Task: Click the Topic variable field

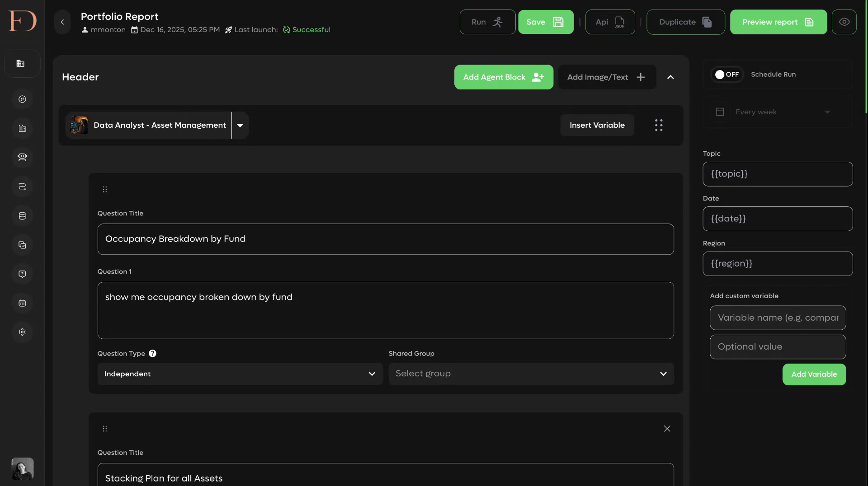Action: pyautogui.click(x=778, y=174)
